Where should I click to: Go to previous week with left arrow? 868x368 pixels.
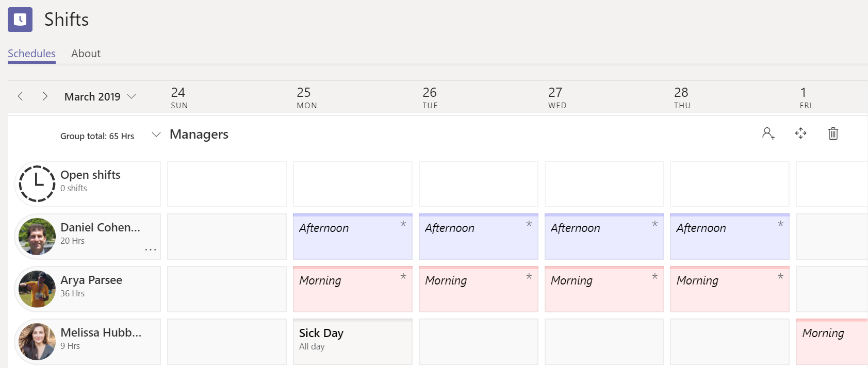pos(21,96)
